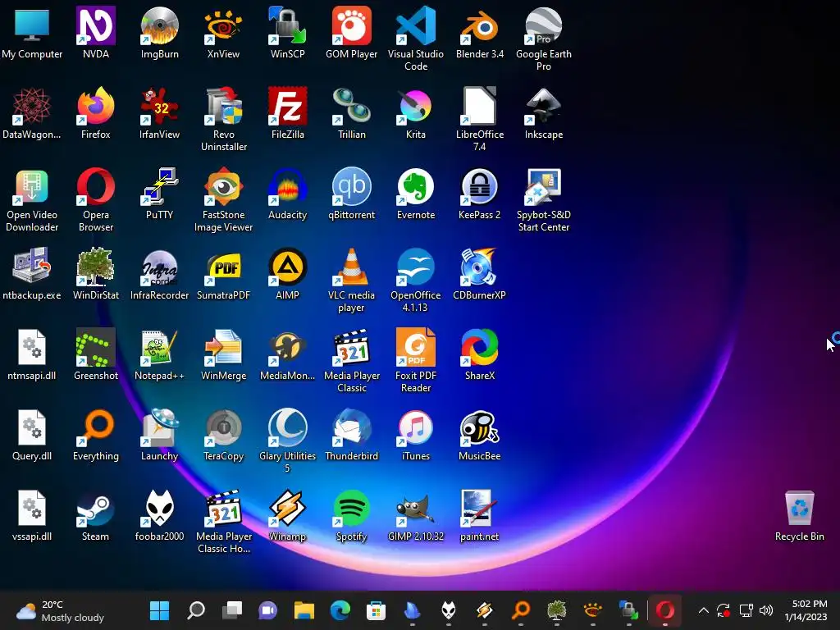This screenshot has width=840, height=630.
Task: Click the Firefox desktop shortcut
Action: pos(96,106)
